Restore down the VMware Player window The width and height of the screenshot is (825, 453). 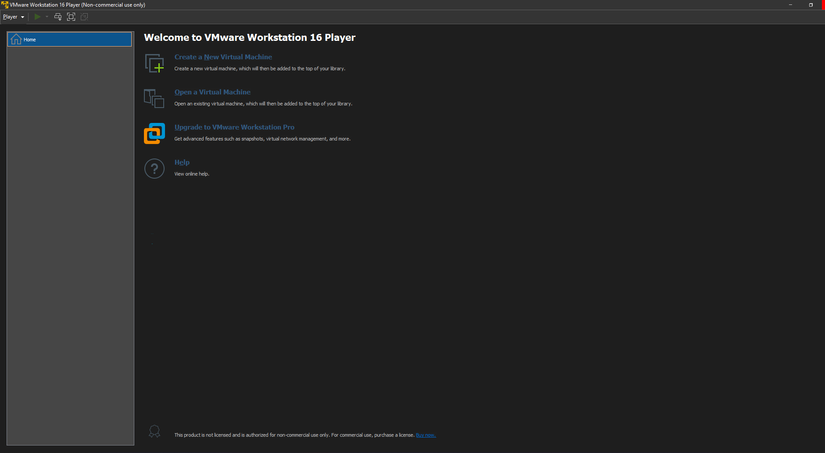tap(811, 5)
